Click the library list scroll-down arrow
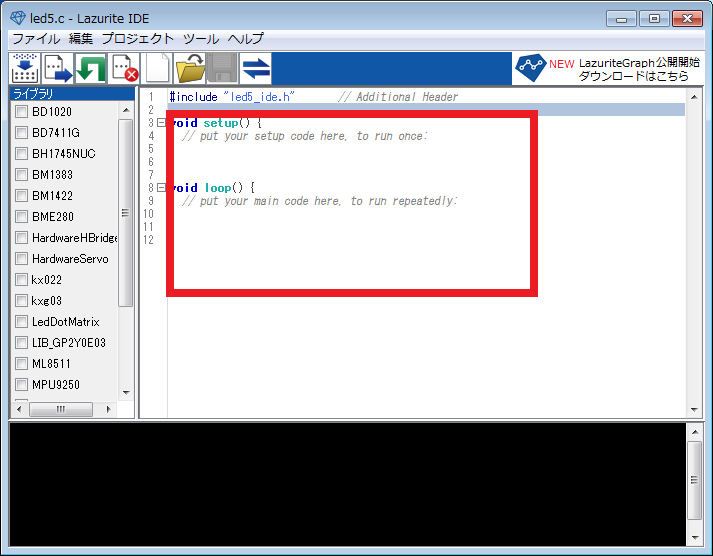The image size is (713, 556). point(126,393)
